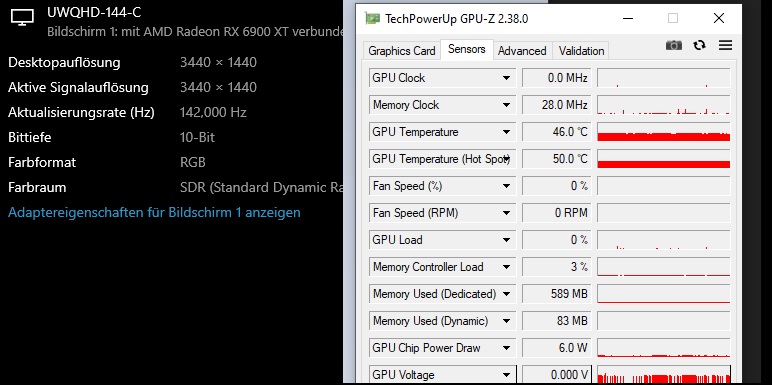Click the GPU Voltage value 0.000 V
The image size is (772, 385).
coord(556,375)
